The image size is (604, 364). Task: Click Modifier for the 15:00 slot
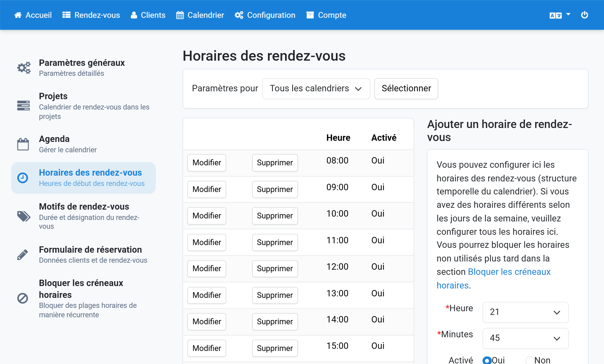click(207, 349)
